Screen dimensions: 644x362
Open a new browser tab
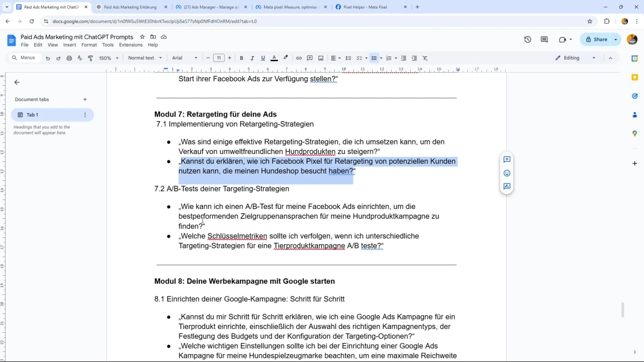point(417,7)
